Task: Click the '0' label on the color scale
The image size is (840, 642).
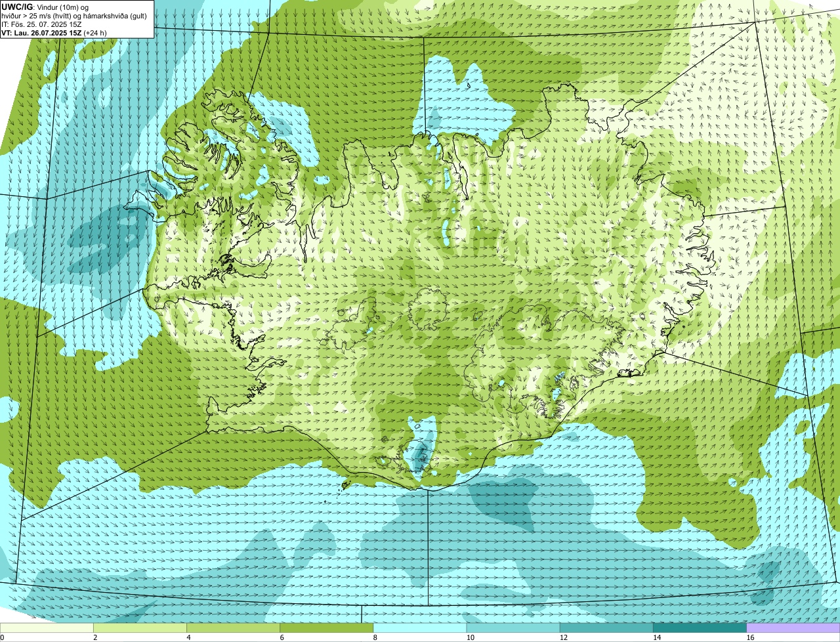Action: point(2,637)
